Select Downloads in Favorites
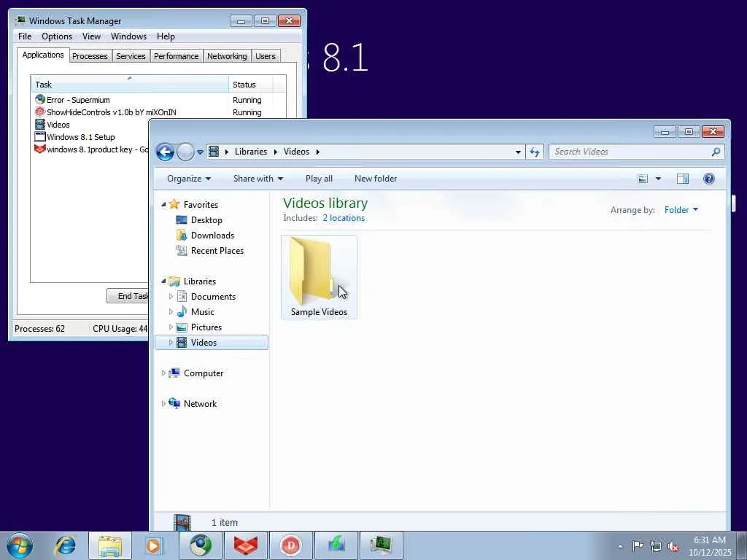This screenshot has height=560, width=747. tap(212, 236)
